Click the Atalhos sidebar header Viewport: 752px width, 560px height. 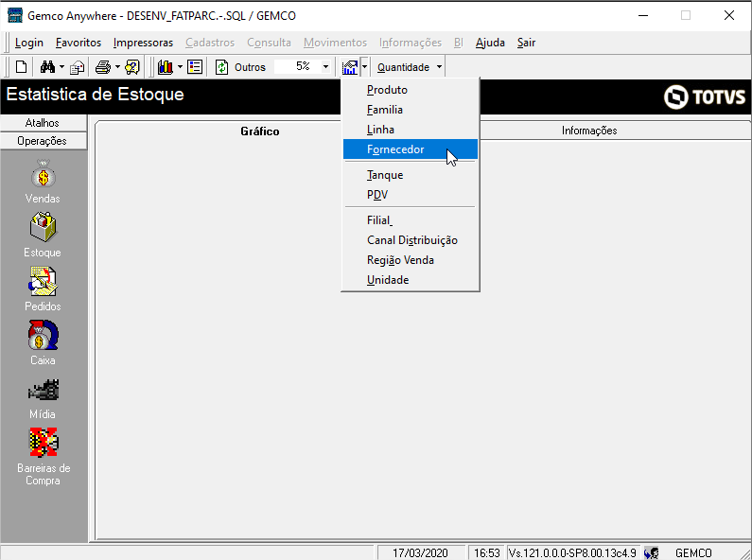pos(44,123)
